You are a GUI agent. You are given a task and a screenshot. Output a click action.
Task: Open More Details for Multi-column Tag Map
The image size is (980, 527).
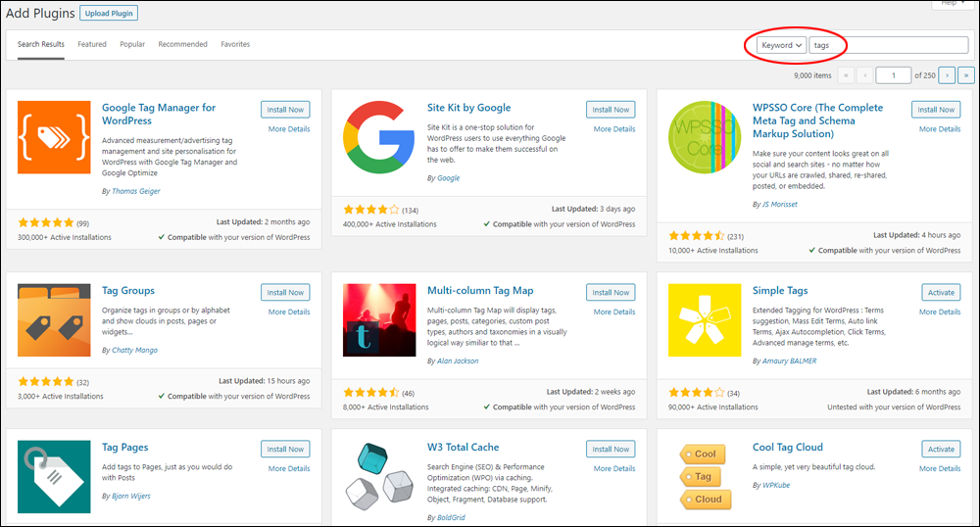(x=614, y=312)
